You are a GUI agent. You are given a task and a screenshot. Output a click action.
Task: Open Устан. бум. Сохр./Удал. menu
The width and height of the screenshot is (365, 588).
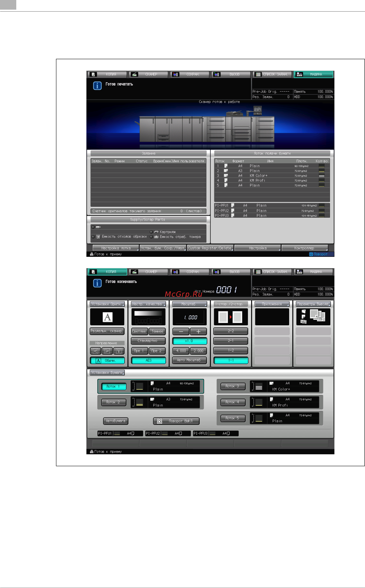(x=163, y=248)
